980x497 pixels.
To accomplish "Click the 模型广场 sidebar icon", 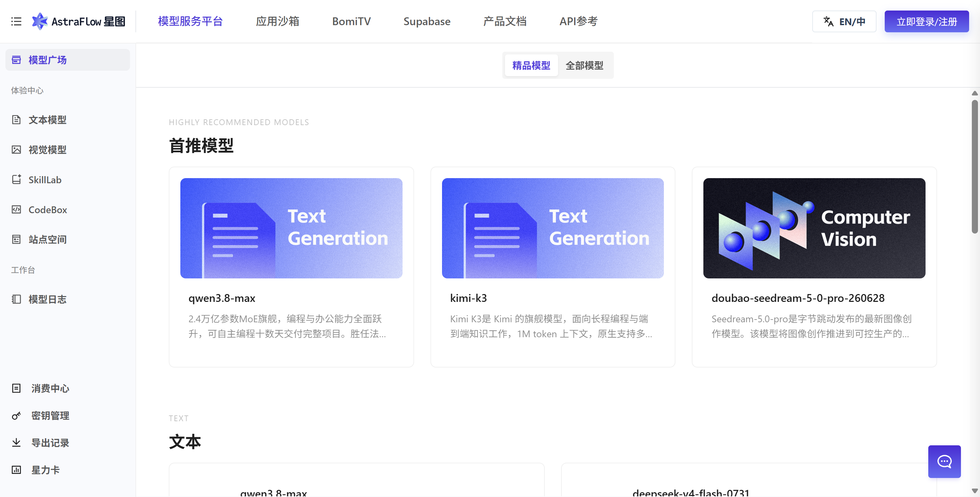I will [16, 59].
